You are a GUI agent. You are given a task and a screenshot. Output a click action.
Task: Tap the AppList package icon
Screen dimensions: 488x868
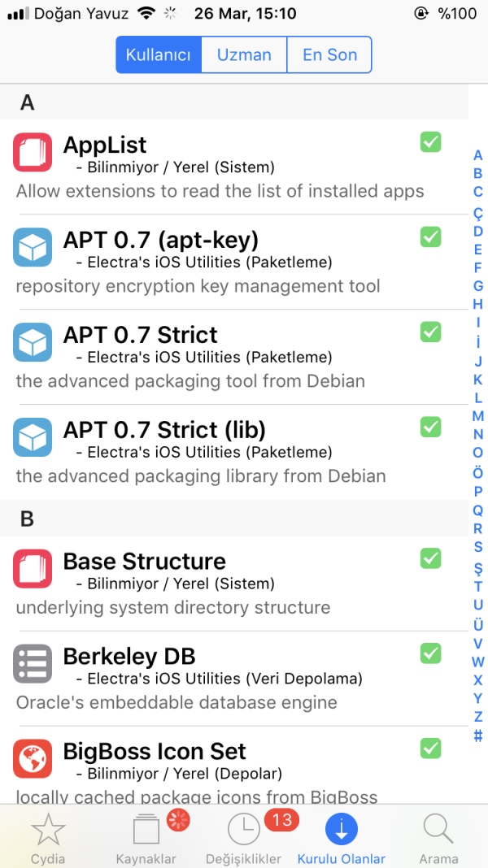pos(33,152)
